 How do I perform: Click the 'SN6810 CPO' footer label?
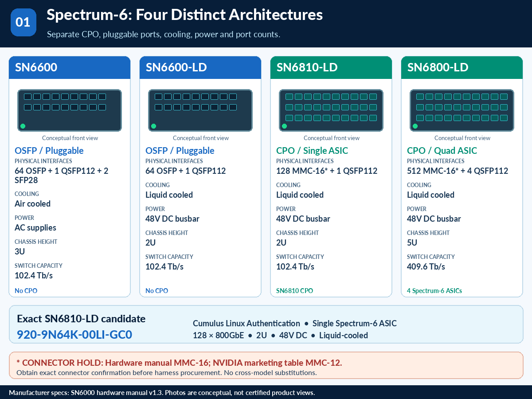click(295, 291)
